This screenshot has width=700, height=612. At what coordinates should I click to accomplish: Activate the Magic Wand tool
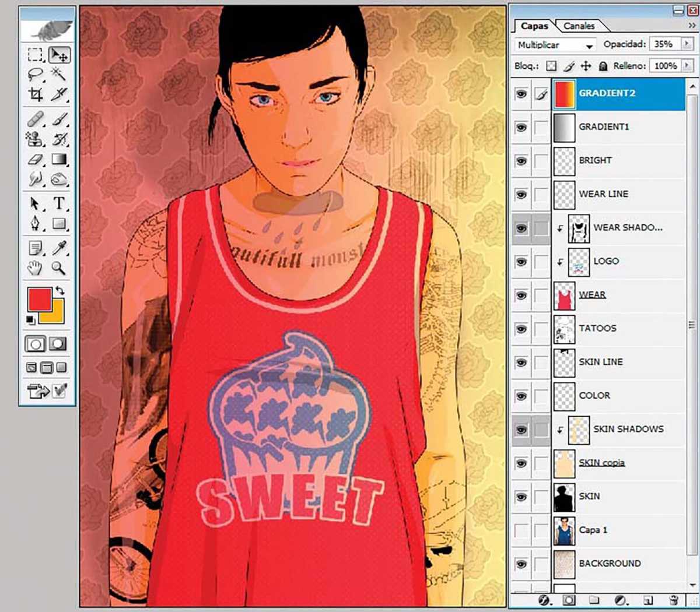click(x=58, y=75)
